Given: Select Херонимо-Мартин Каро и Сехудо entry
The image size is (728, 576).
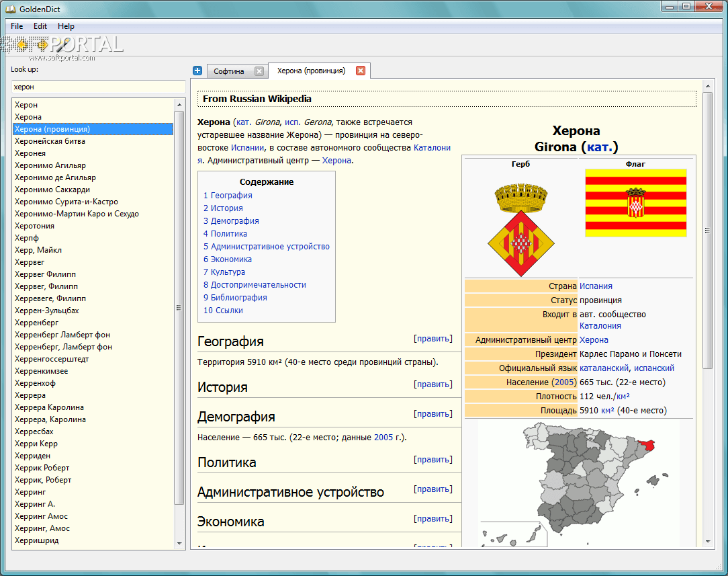Looking at the screenshot, I should [93, 214].
